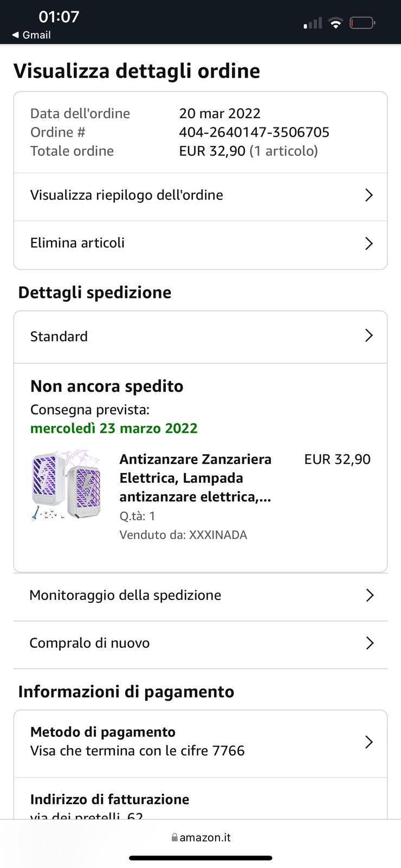Tap the battery indicator icon

click(x=362, y=23)
